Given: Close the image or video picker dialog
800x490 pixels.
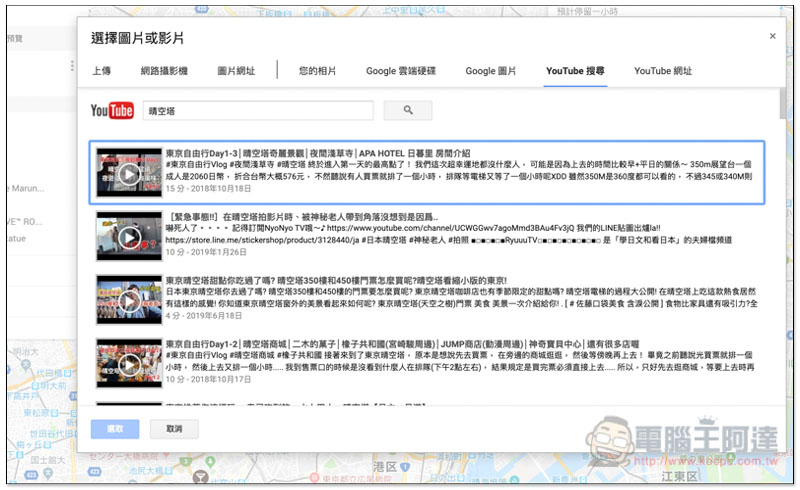Looking at the screenshot, I should 772,36.
